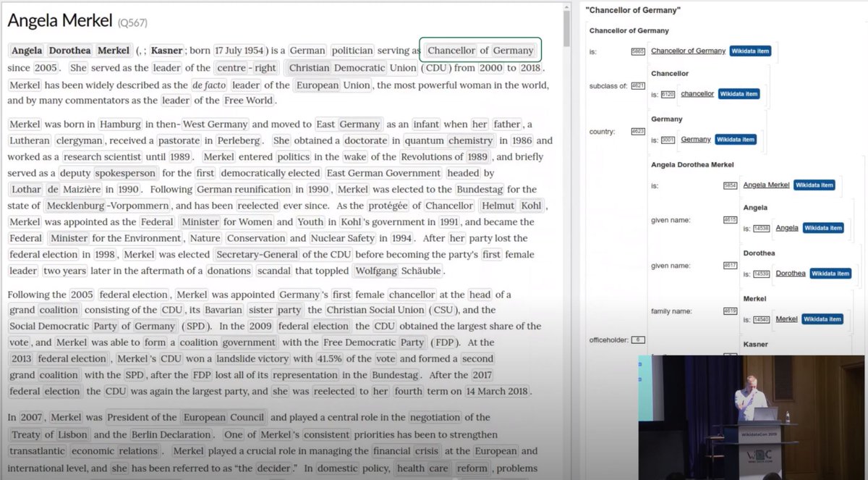Click the annotated word 'transatlantic'
This screenshot has height=480, width=868.
[x=37, y=450]
